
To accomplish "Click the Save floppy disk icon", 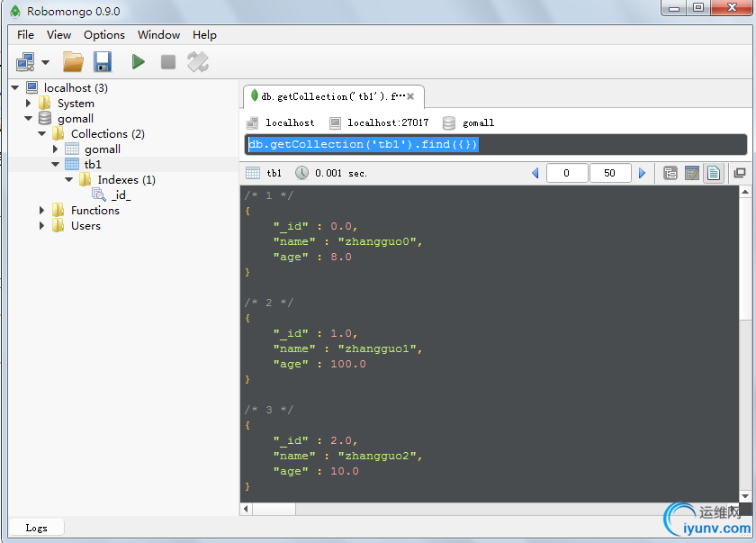I will pos(103,62).
